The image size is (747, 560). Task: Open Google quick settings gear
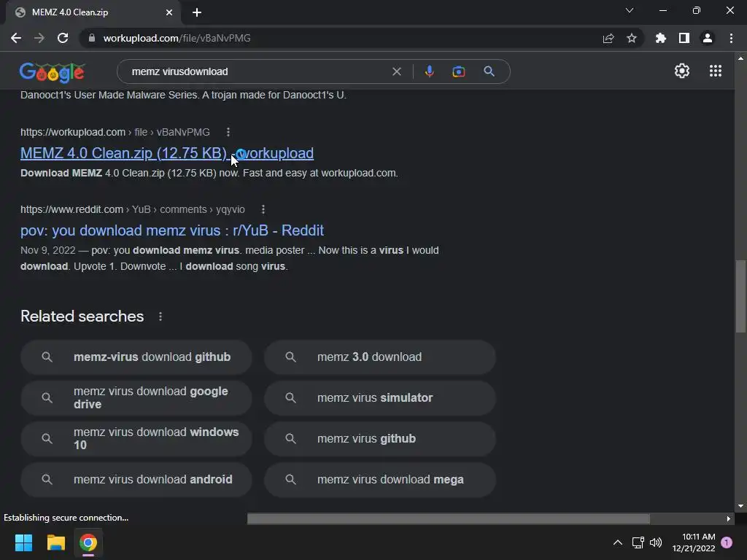[x=682, y=71]
